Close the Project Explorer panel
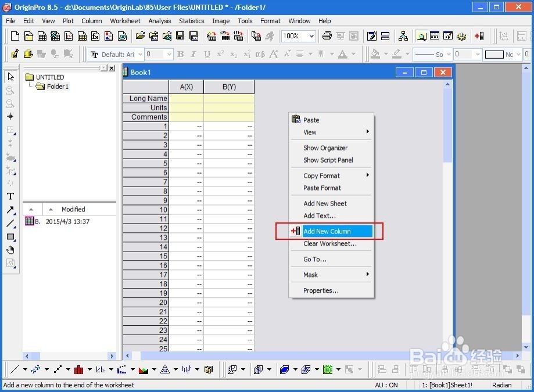Screen dimensions: 534x392 [x=112, y=68]
